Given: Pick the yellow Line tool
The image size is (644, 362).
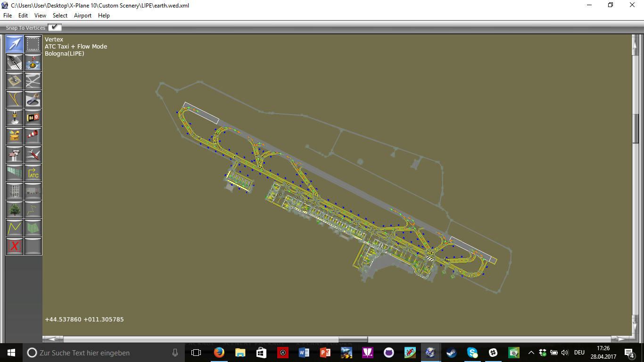Looking at the screenshot, I should (15, 228).
